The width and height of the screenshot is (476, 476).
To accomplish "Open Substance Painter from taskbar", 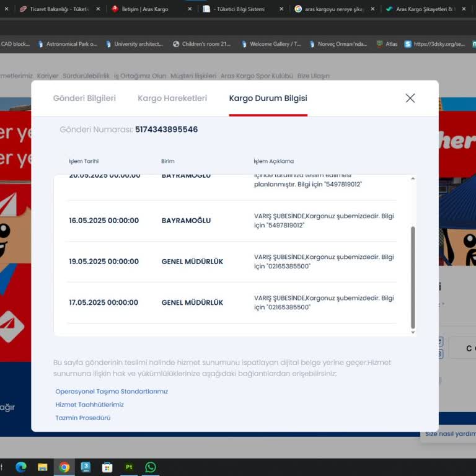I will [129, 467].
